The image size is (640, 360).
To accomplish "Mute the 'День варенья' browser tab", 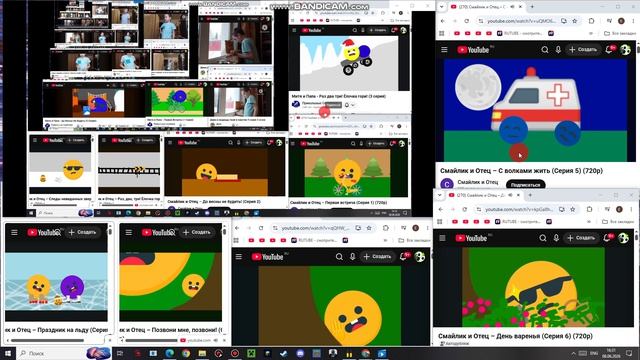I will coord(510,195).
